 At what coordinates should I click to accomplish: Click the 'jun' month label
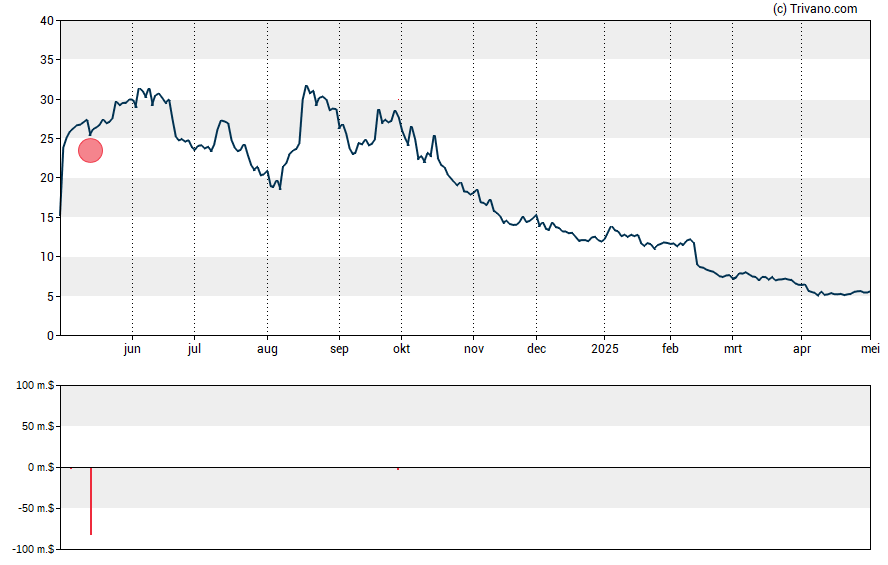coord(132,349)
